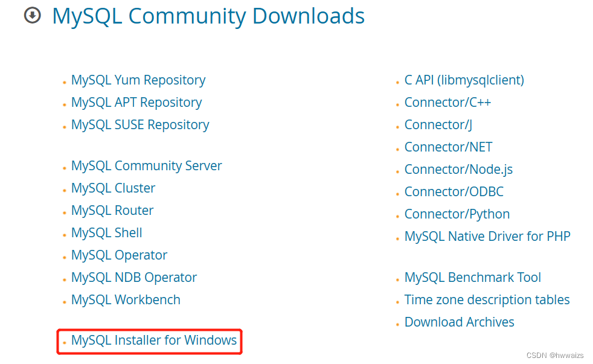Screen dimensions: 593x364
Task: Open Connector/Node.js downloads
Action: coord(459,170)
